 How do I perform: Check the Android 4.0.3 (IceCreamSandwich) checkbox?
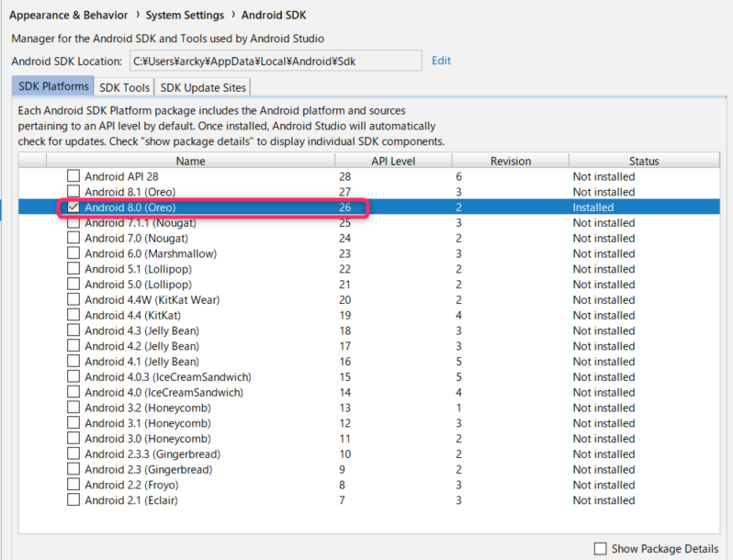tap(73, 376)
